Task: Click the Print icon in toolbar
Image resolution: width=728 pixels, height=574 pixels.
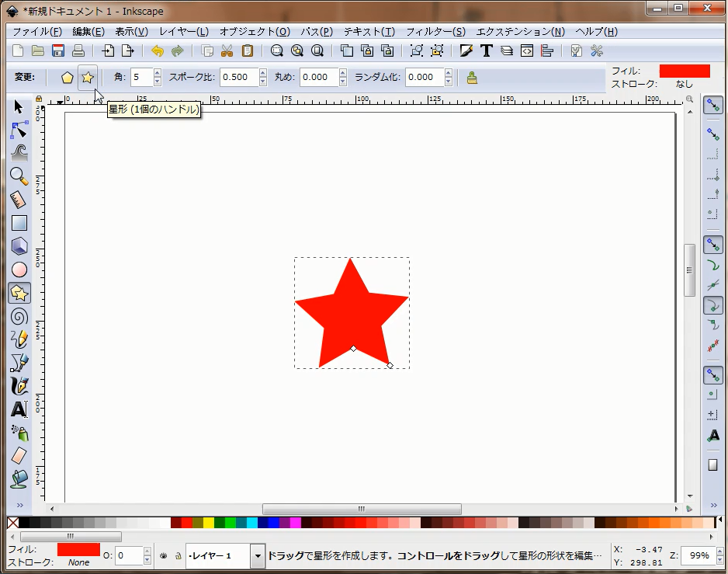Action: click(78, 51)
